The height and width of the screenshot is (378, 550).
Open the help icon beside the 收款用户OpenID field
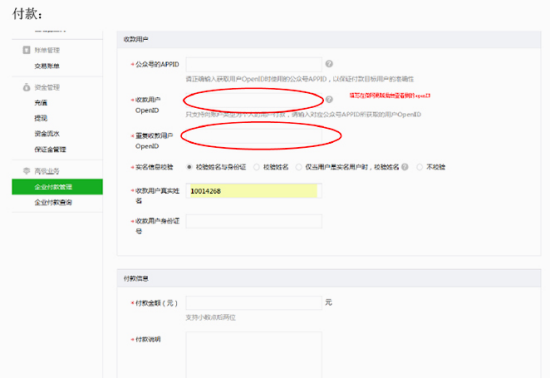pos(329,100)
